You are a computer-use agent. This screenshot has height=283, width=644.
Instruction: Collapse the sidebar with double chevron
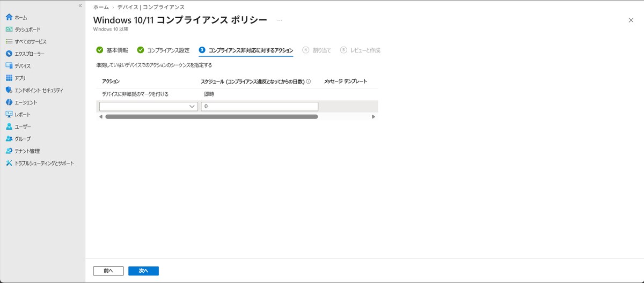pyautogui.click(x=80, y=5)
